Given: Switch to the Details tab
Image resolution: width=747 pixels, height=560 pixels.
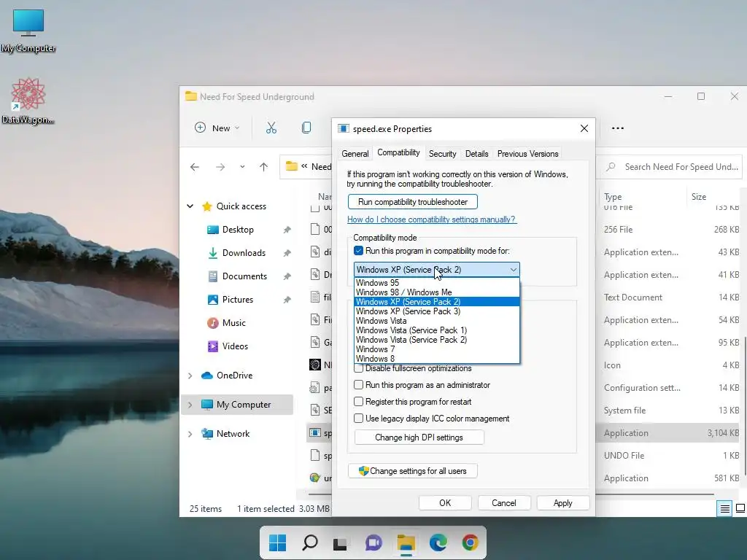Looking at the screenshot, I should pos(476,154).
